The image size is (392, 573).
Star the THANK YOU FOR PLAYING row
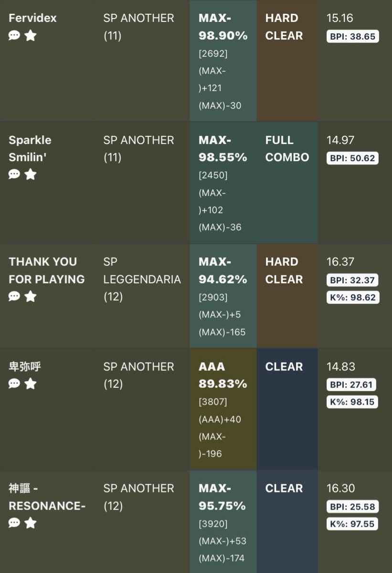tap(31, 297)
